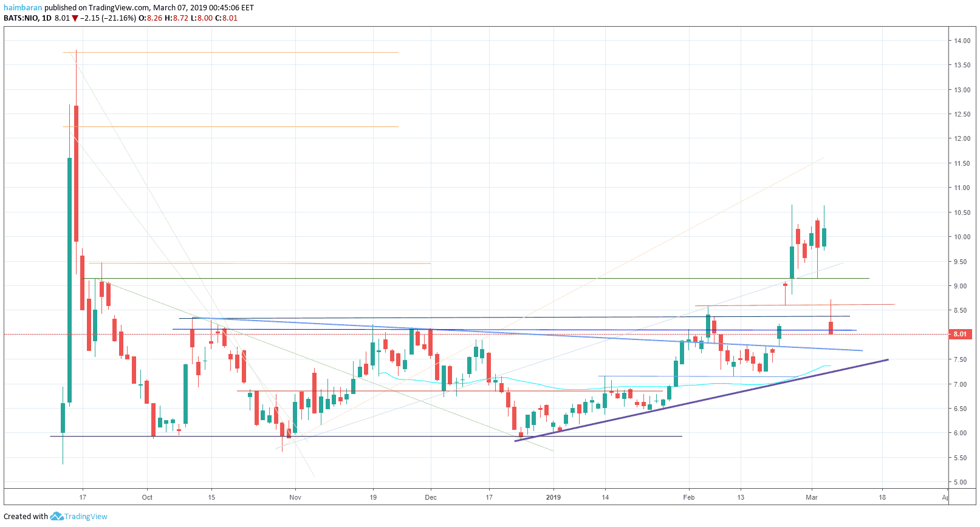
Task: Click the 12.50 price axis label
Action: [x=962, y=114]
